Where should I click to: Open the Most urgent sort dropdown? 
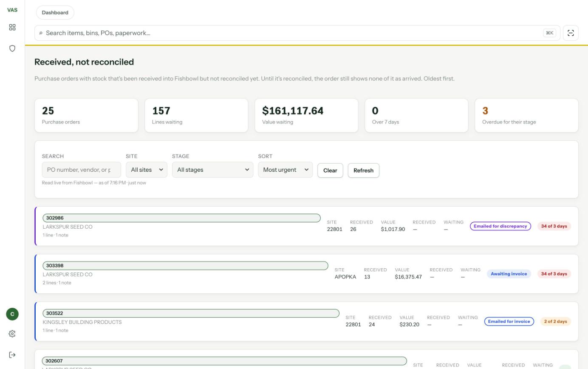[x=285, y=170]
